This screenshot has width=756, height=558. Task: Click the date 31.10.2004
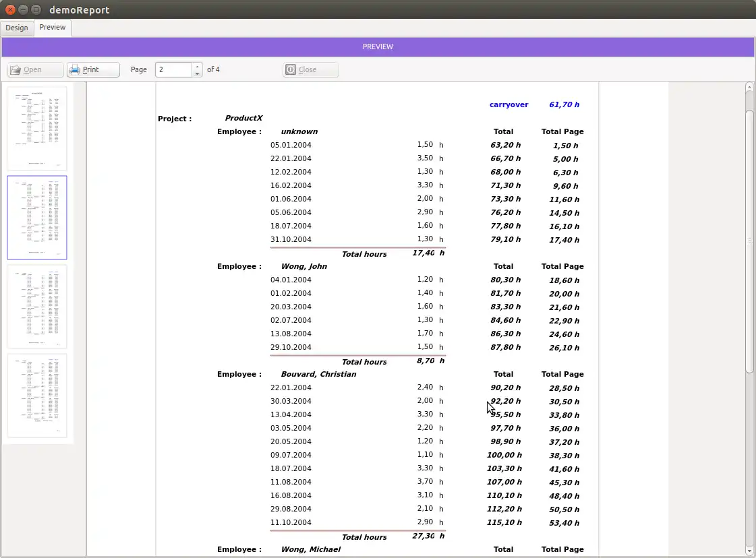[x=291, y=239]
